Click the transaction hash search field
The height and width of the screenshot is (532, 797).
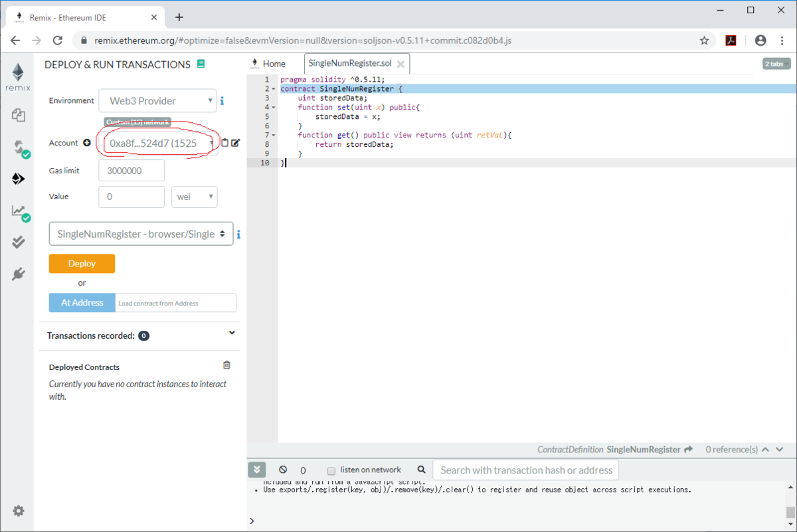point(525,470)
